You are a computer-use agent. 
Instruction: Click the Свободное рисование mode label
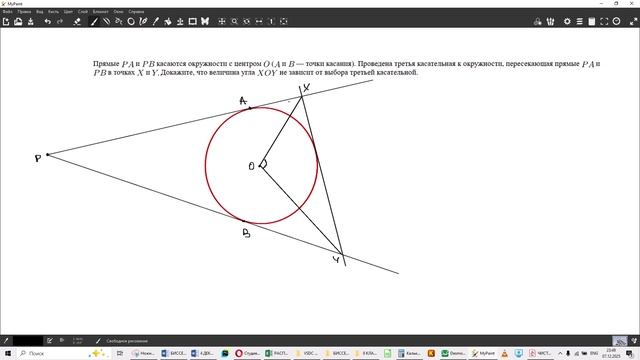pos(127,341)
